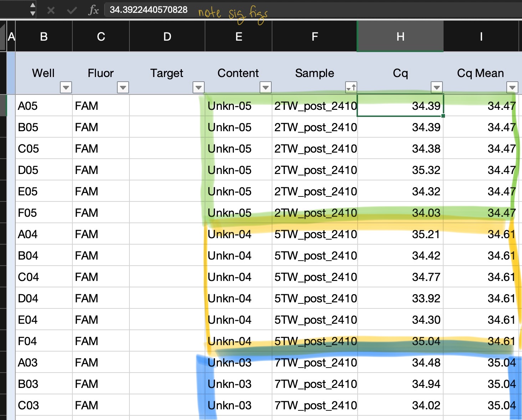
Task: Select well cell A05
Action: click(x=44, y=106)
